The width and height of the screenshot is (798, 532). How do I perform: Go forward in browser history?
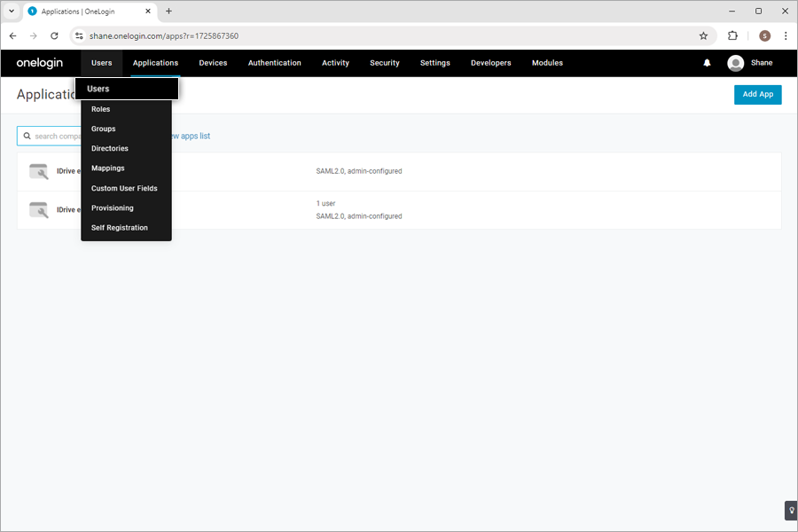[34, 35]
